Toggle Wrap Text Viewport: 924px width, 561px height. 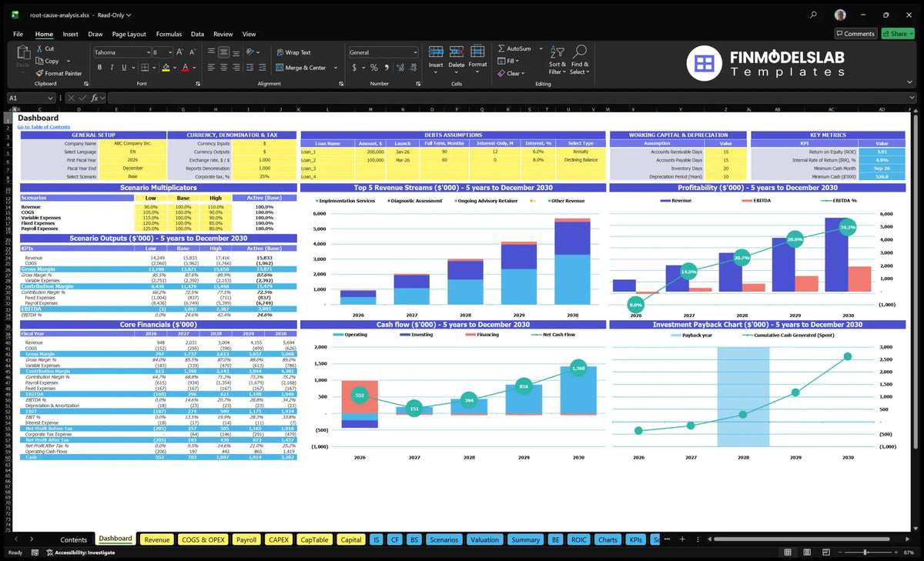293,52
